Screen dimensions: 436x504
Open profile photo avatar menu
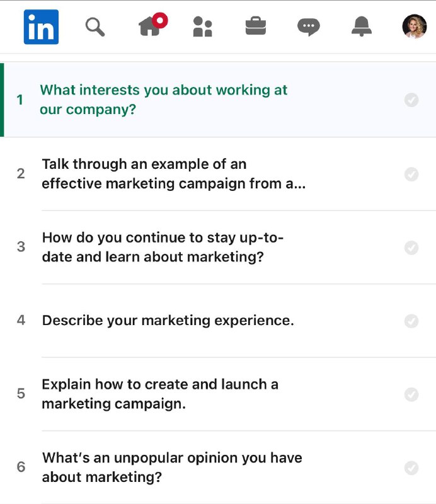415,26
